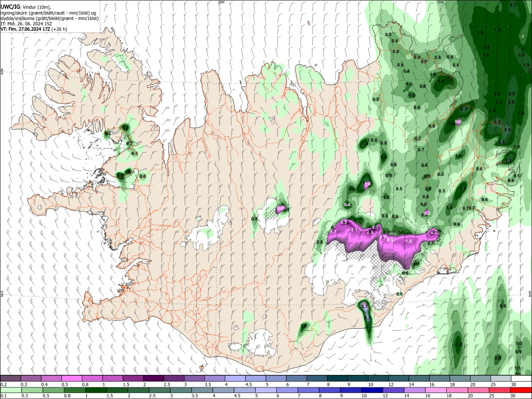This screenshot has height=399, width=532.
Task: Click the '64N' latitude label on right edge
Action: tap(530, 293)
